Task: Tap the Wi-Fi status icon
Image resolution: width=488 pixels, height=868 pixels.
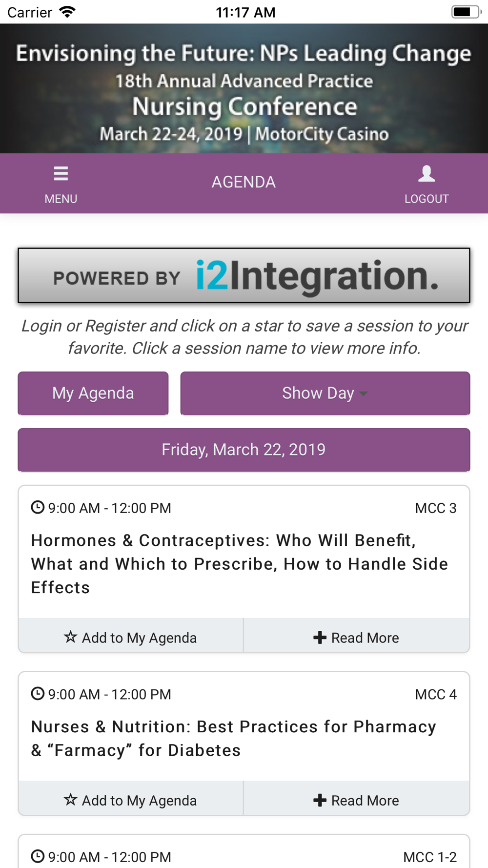Action: click(67, 12)
